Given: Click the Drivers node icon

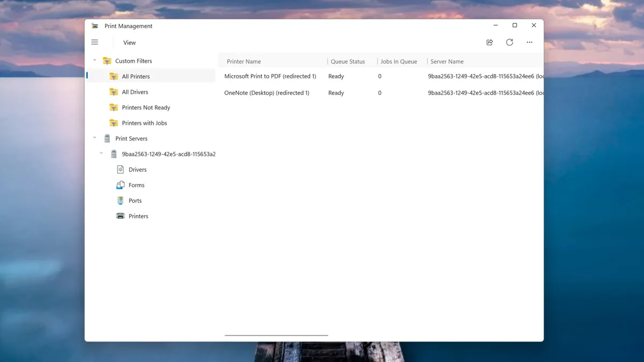Looking at the screenshot, I should (x=120, y=169).
